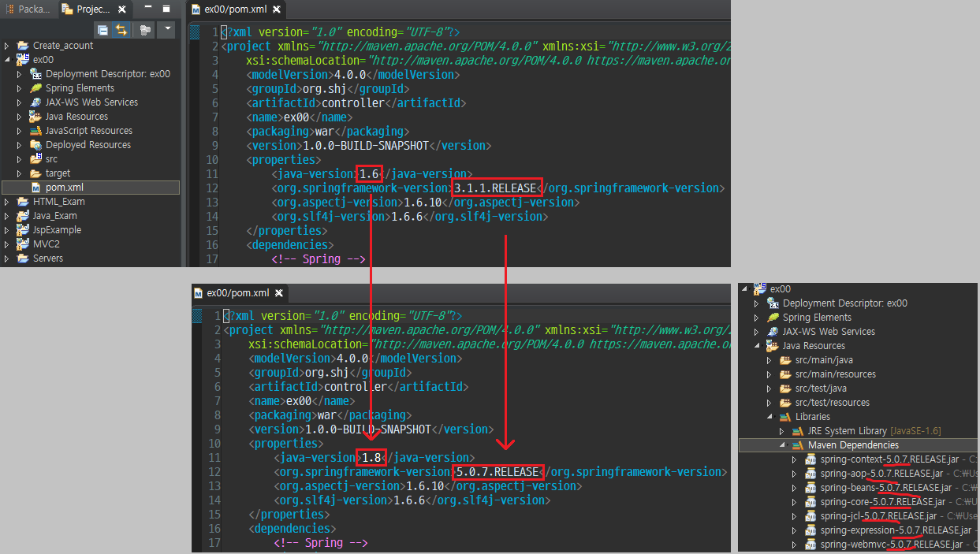This screenshot has width=980, height=554.
Task: Open Project Explorer view menu dropdown
Action: click(x=166, y=30)
